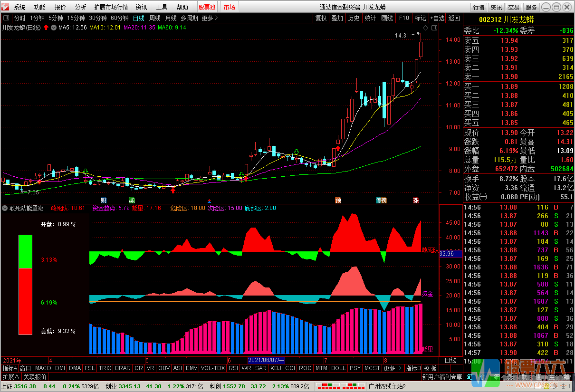This screenshot has width=575, height=392.
Task: Select the 月线 period
Action: tap(171, 19)
